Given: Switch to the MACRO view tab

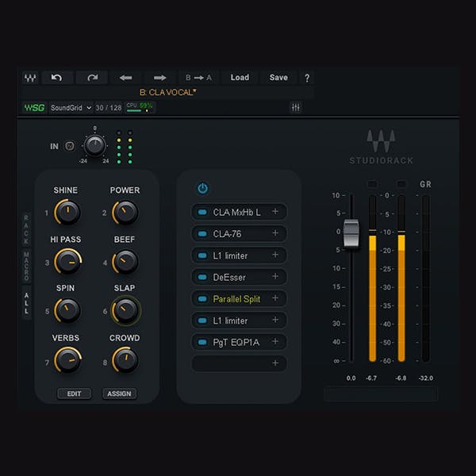Looking at the screenshot, I should pos(25,265).
